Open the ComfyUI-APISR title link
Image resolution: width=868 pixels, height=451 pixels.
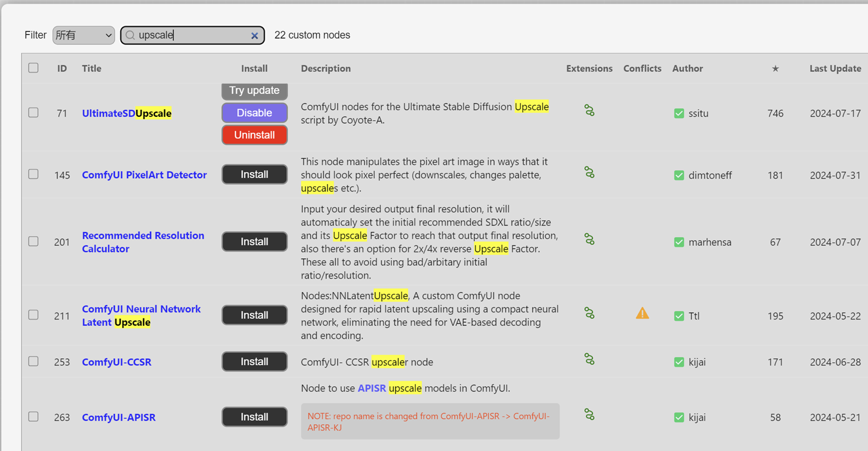[x=119, y=417]
